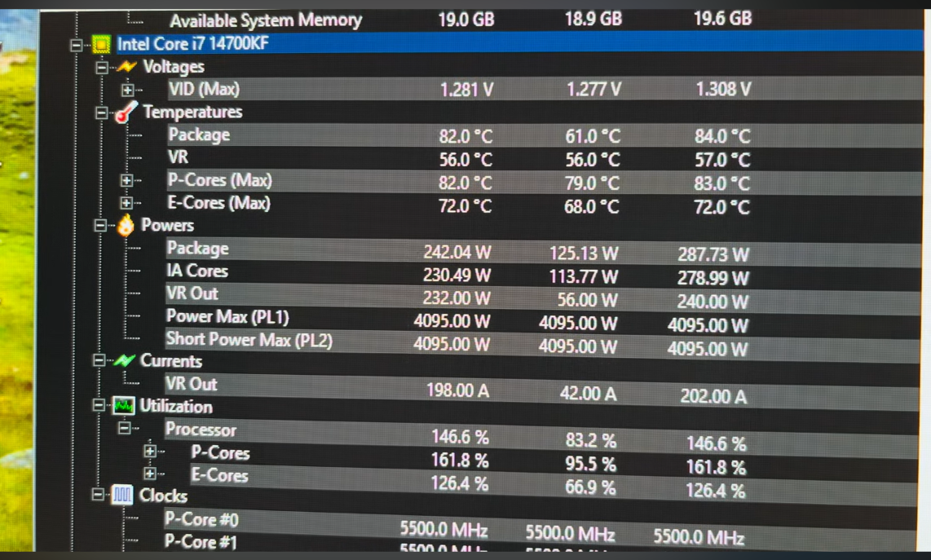Click the Temperatures thermometer icon
This screenshot has height=560, width=931.
coord(126,112)
